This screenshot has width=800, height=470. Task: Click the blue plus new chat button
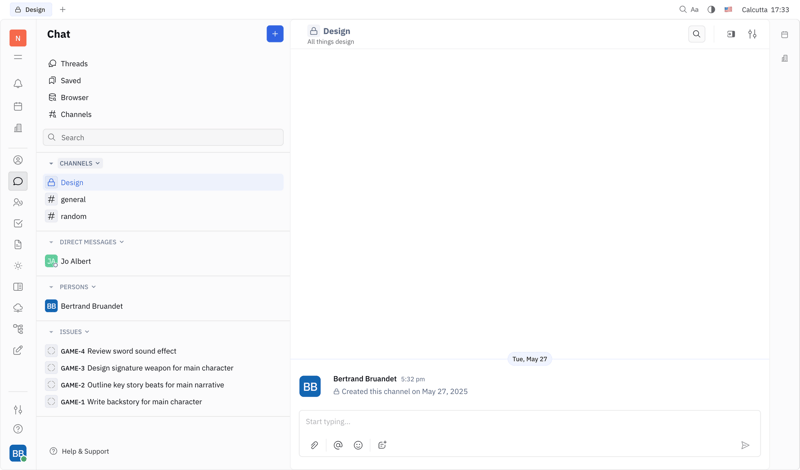point(275,34)
